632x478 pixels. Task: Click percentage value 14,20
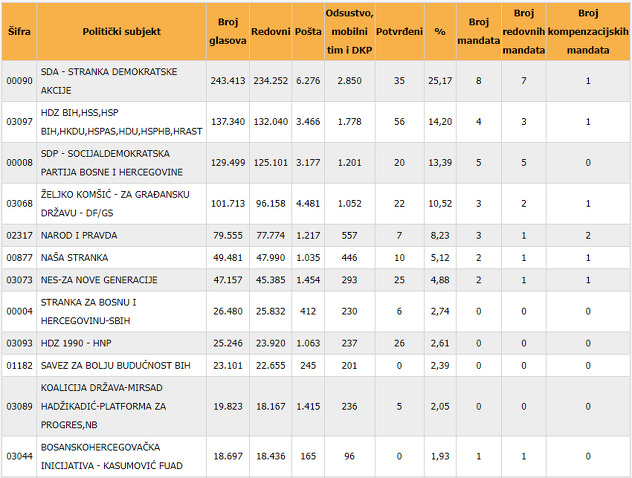coord(440,122)
